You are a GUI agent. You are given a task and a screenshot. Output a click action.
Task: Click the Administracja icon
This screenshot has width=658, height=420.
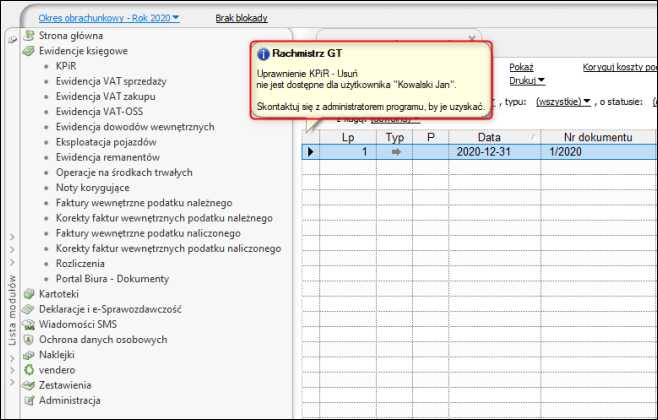pos(29,400)
